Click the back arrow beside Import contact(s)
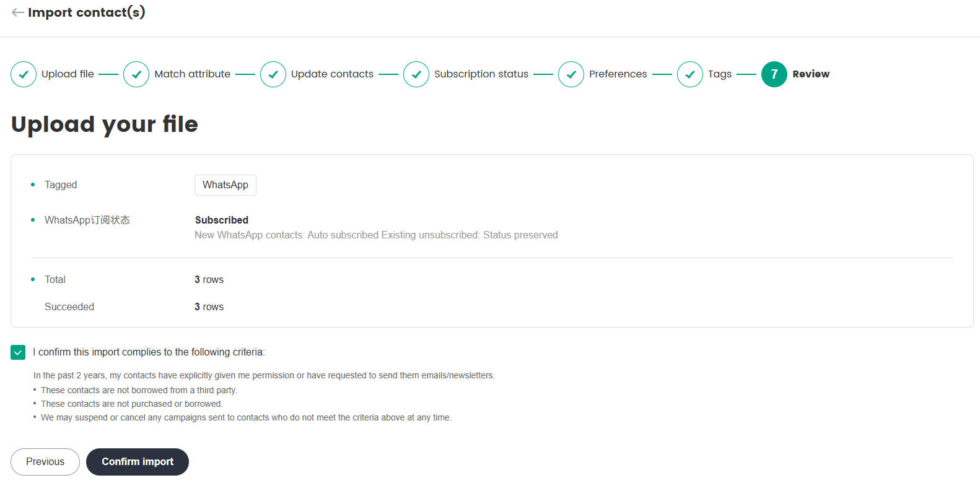The width and height of the screenshot is (980, 496). click(17, 12)
